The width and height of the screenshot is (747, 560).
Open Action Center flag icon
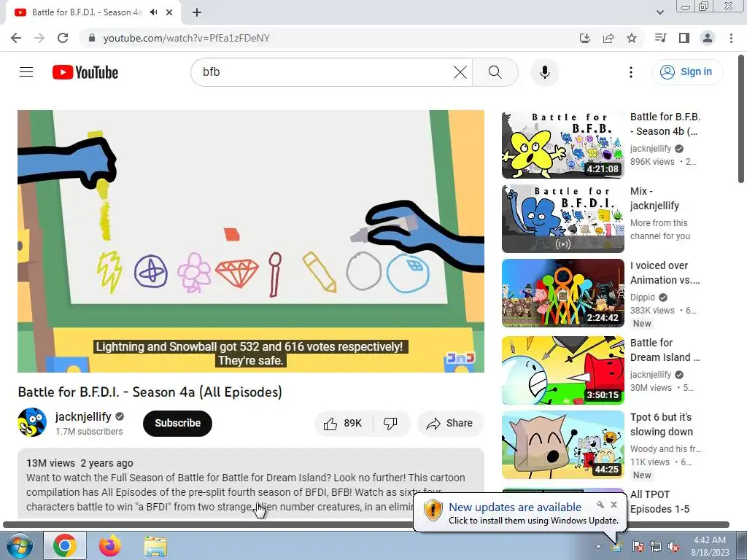click(638, 546)
